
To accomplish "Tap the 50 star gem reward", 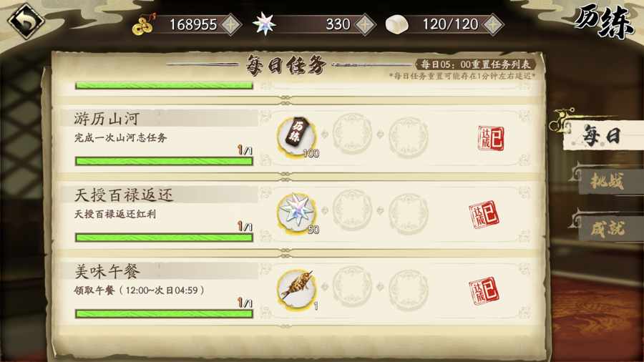I will (x=296, y=212).
